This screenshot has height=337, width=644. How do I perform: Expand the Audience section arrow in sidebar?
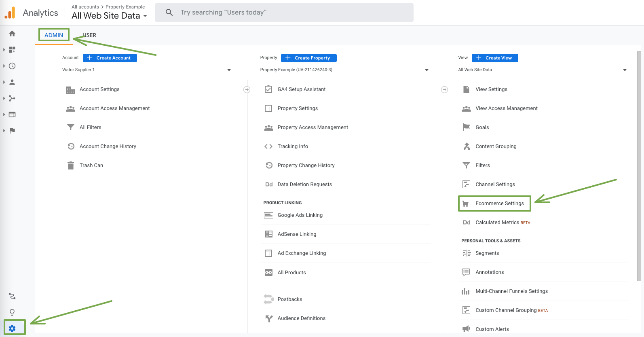click(4, 82)
